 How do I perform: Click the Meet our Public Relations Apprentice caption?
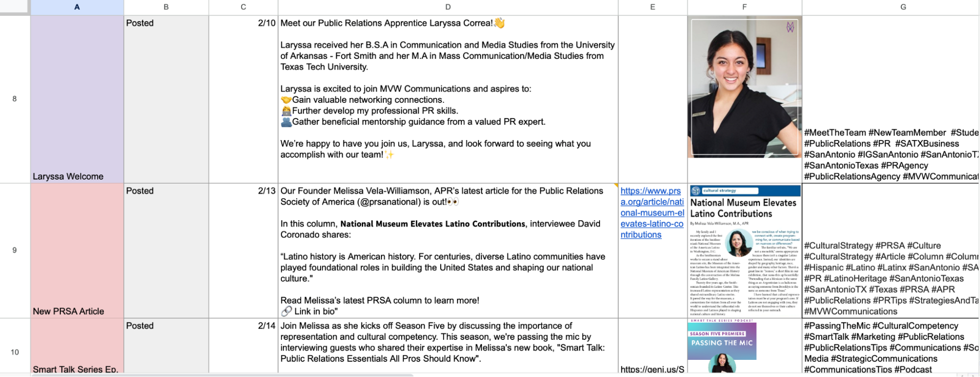click(448, 99)
